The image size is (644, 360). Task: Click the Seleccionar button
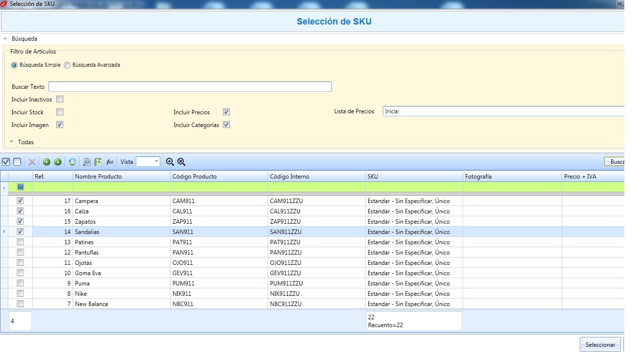(x=600, y=344)
